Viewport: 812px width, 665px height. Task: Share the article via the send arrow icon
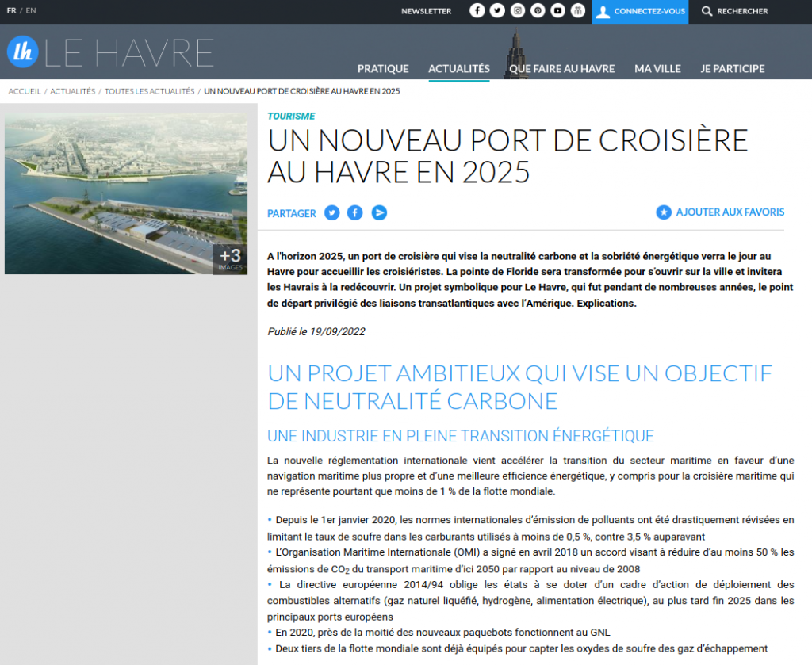379,212
